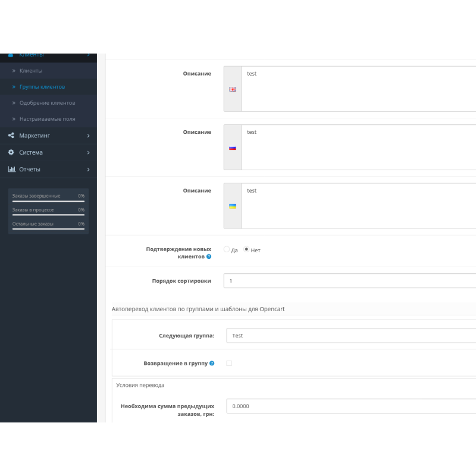Open Группы клиентов in the sidebar
This screenshot has height=476, width=476.
[42, 87]
